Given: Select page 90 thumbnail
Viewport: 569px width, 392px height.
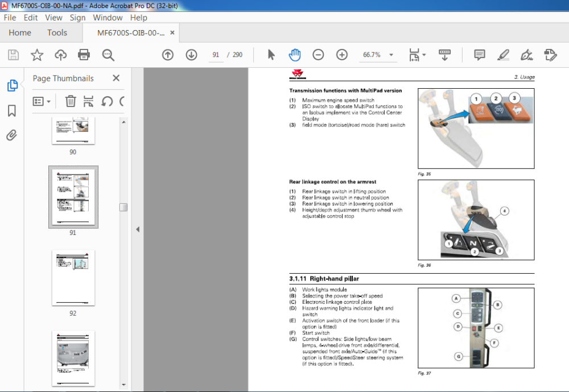Looking at the screenshot, I should (73, 130).
